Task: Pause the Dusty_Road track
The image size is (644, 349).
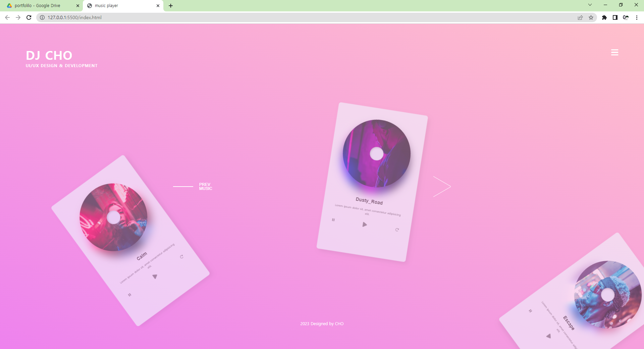Action: (x=333, y=220)
